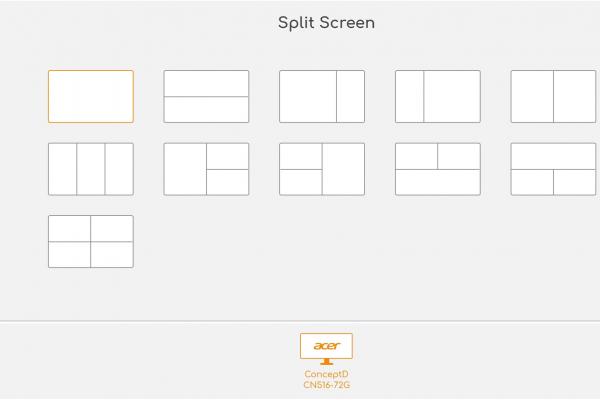Click the middle column of three-column layout
Screen dimensions: 600x400
click(x=91, y=169)
